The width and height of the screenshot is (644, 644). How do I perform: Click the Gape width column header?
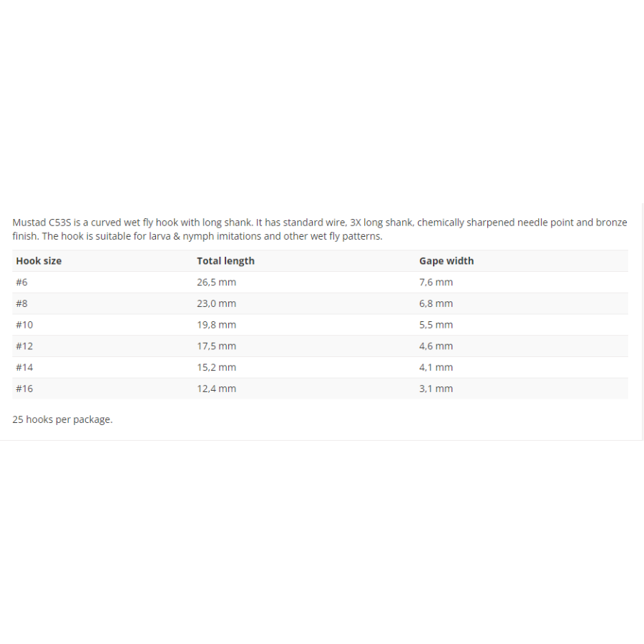coord(447,260)
